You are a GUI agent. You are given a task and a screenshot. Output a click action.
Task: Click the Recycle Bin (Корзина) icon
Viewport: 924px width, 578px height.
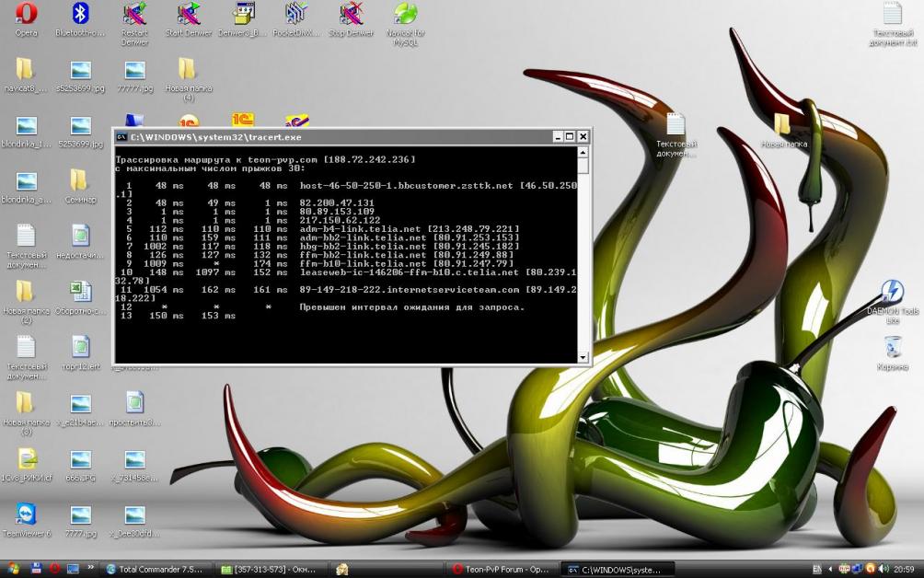coord(892,348)
